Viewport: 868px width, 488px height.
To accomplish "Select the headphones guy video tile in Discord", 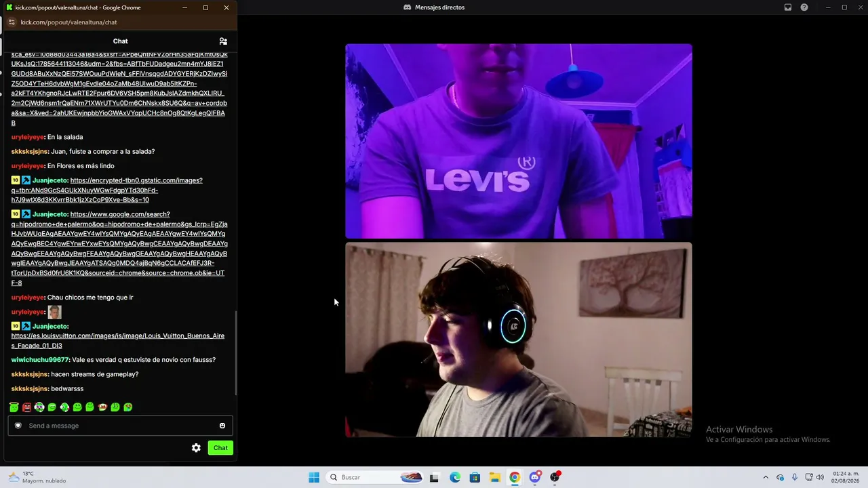I will pyautogui.click(x=519, y=340).
